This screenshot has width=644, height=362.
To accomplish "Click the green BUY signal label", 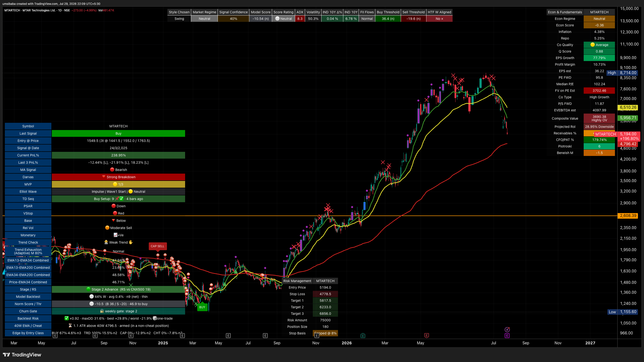I will 202,307.
